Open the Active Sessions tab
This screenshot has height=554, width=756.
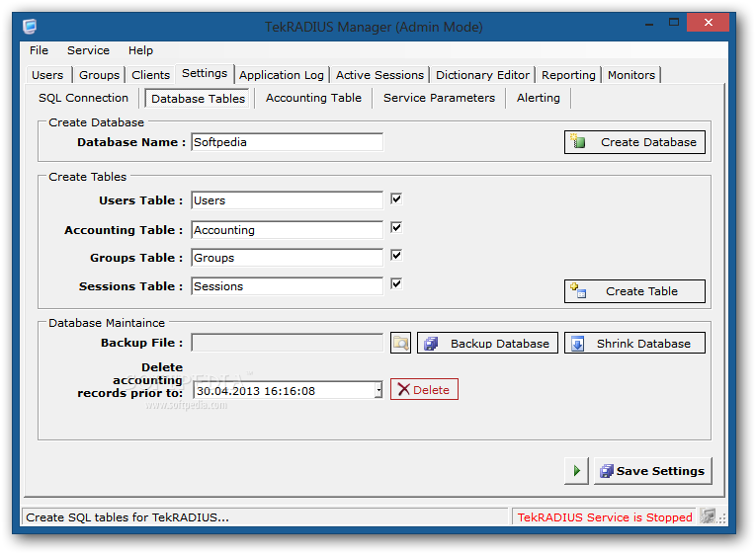click(379, 75)
